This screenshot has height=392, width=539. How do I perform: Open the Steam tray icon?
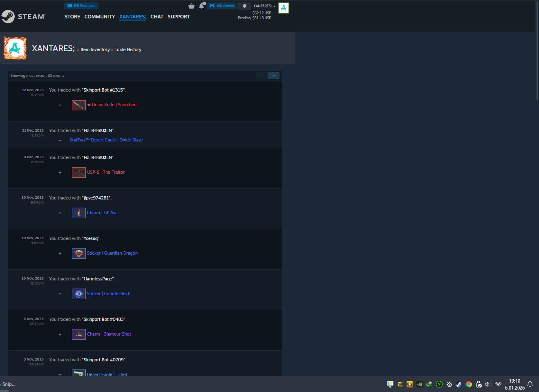tap(459, 384)
